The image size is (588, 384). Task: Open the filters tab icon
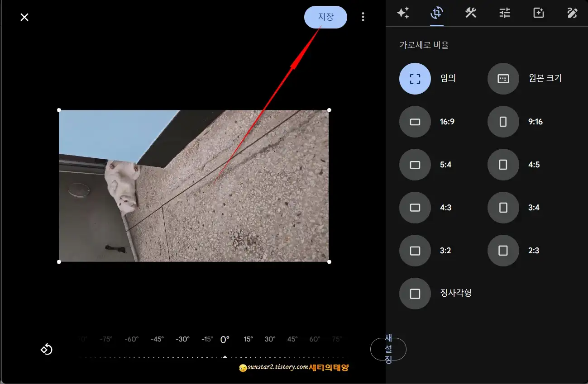coord(538,13)
